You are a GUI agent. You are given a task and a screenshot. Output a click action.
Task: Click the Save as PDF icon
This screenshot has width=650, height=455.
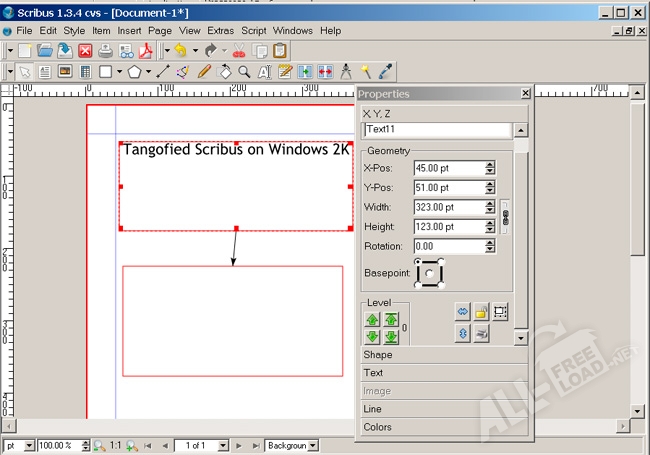click(x=145, y=50)
